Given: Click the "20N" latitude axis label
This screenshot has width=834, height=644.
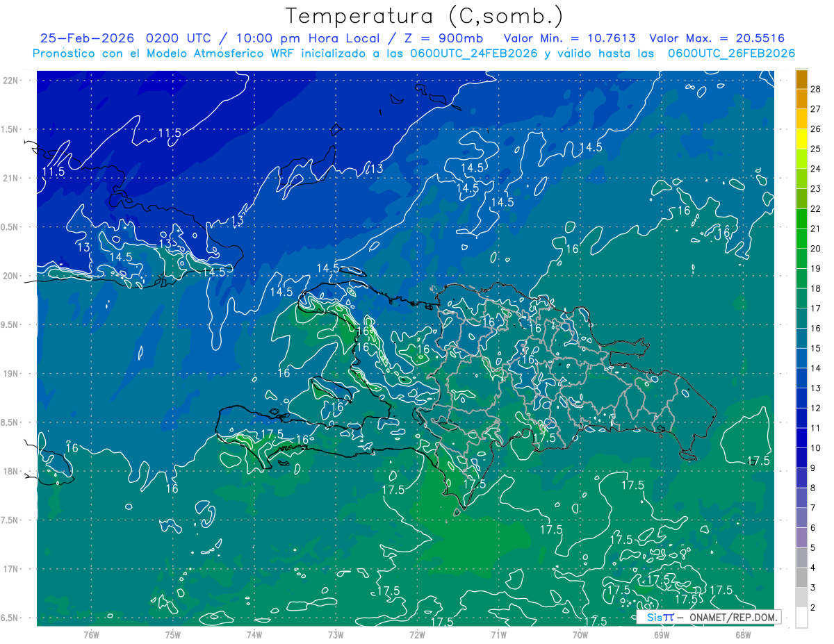Looking at the screenshot, I should [10, 276].
